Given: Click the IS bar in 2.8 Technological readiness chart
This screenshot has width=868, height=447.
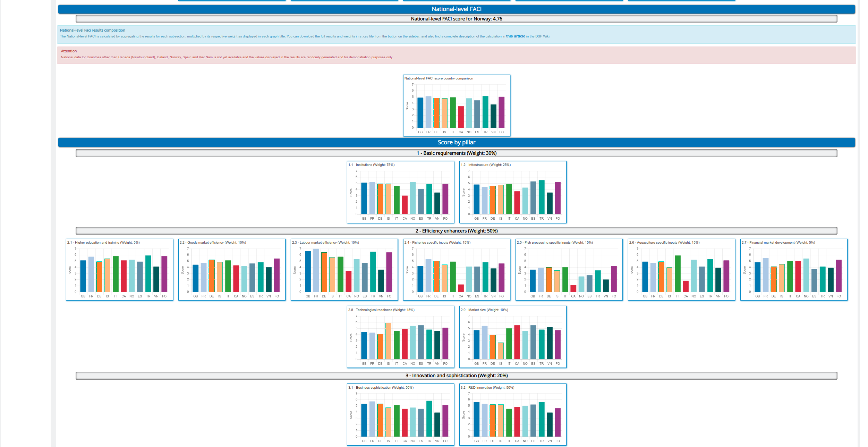Looking at the screenshot, I should (x=388, y=341).
